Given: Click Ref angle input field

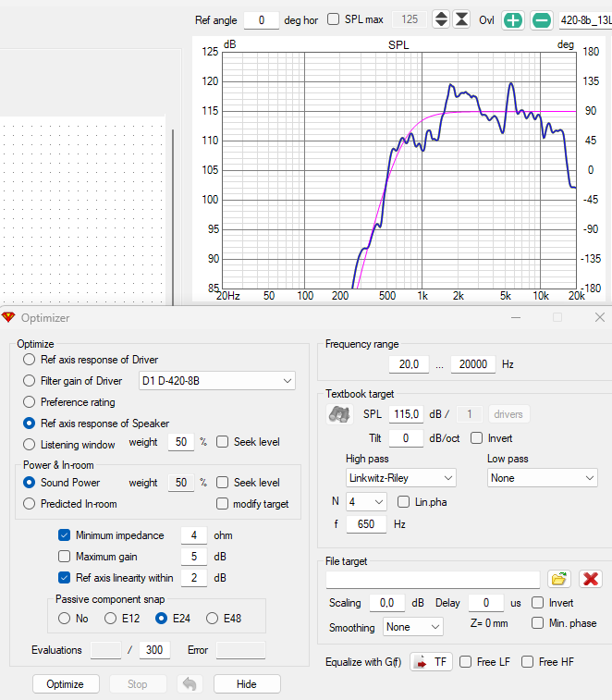Looking at the screenshot, I should pos(262,20).
